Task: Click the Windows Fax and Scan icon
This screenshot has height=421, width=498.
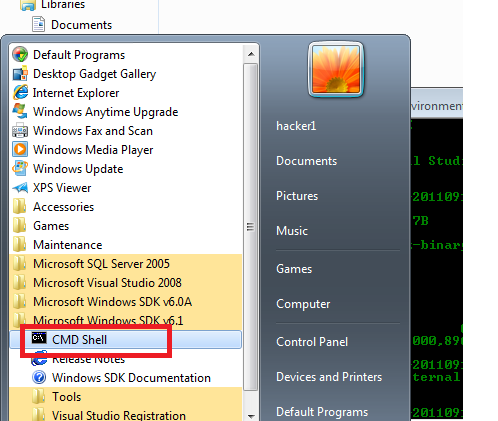Action: coord(20,131)
